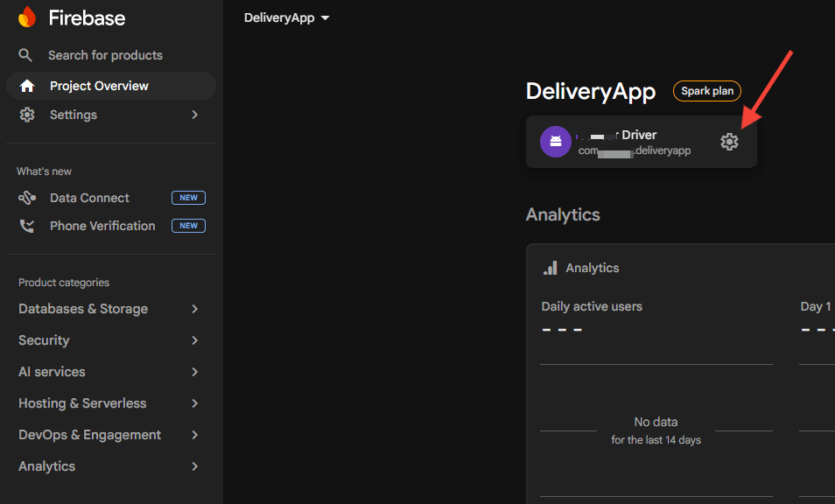Click NEW badge next to Phone Verification
This screenshot has height=504, width=835.
click(188, 226)
